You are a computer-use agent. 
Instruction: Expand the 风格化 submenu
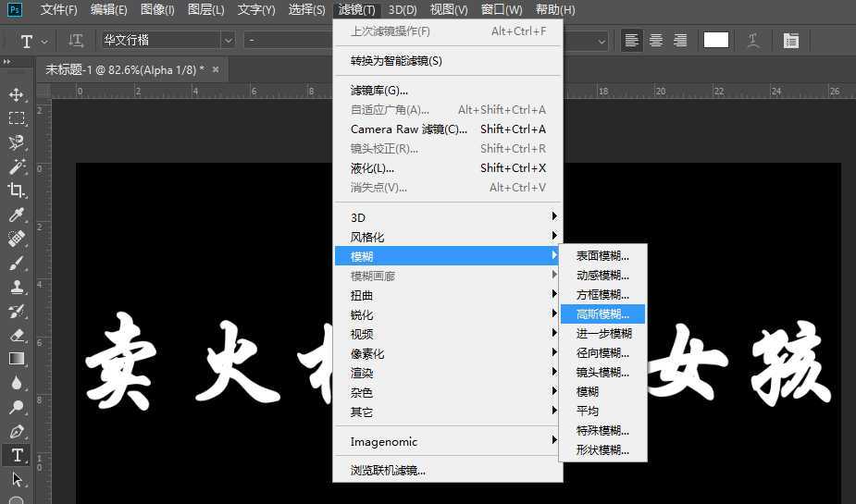447,237
